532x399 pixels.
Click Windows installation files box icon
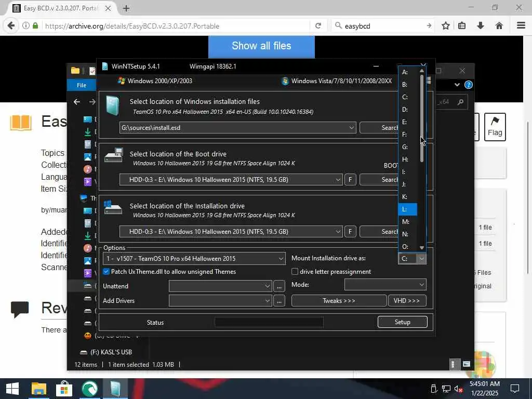coord(112,105)
